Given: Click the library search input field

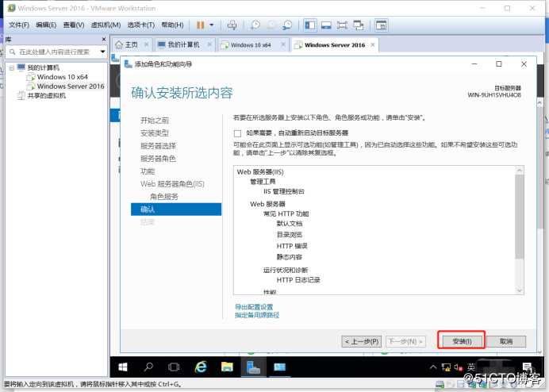Looking at the screenshot, I should (53, 52).
